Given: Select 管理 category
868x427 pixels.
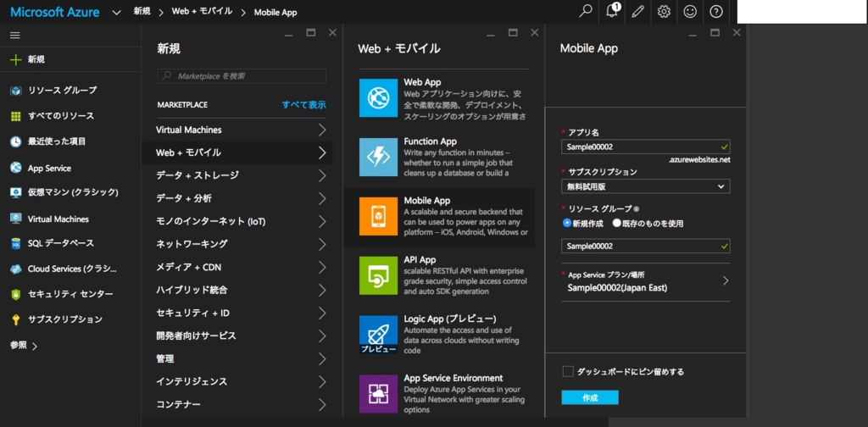Looking at the screenshot, I should click(x=237, y=359).
